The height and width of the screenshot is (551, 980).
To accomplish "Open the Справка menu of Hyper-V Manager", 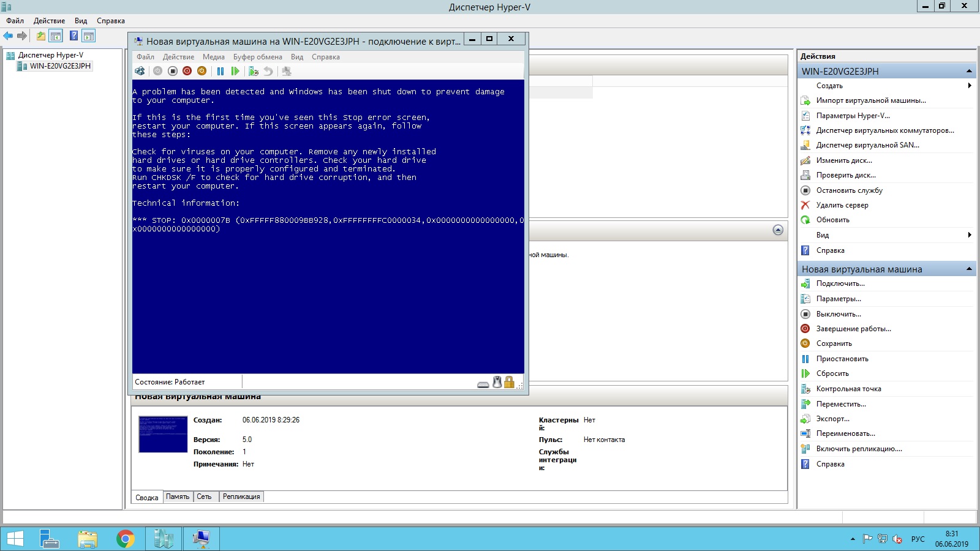I will tap(111, 21).
